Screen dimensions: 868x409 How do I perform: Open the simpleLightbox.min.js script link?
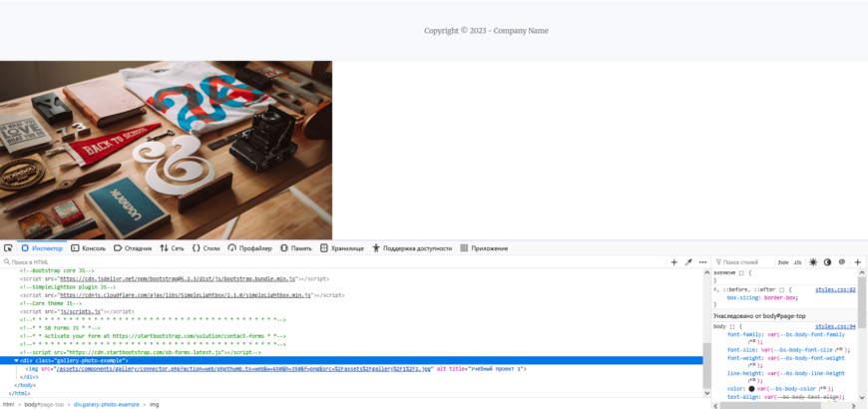[x=185, y=295]
